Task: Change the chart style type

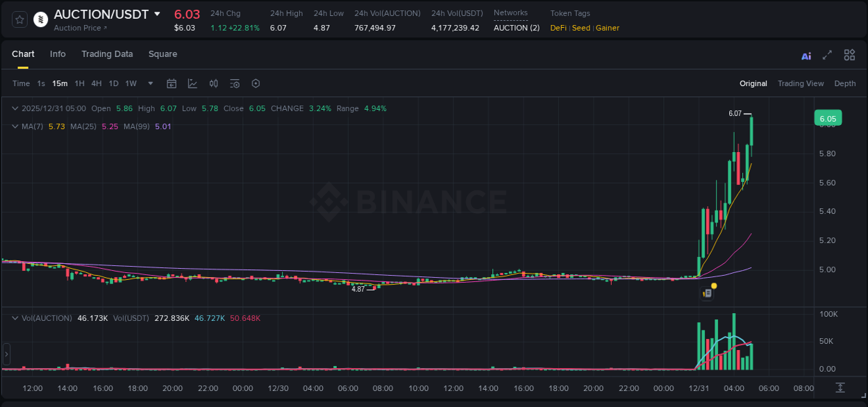Action: [192, 83]
